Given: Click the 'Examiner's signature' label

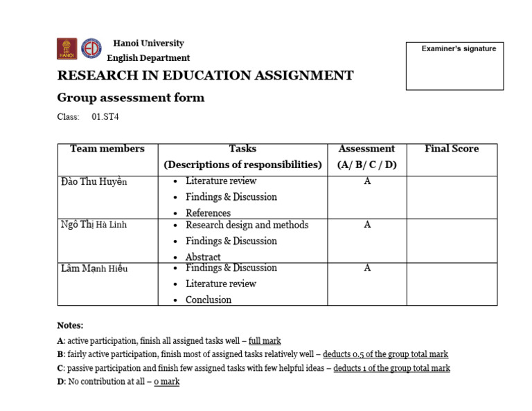Looking at the screenshot, I should tap(459, 48).
